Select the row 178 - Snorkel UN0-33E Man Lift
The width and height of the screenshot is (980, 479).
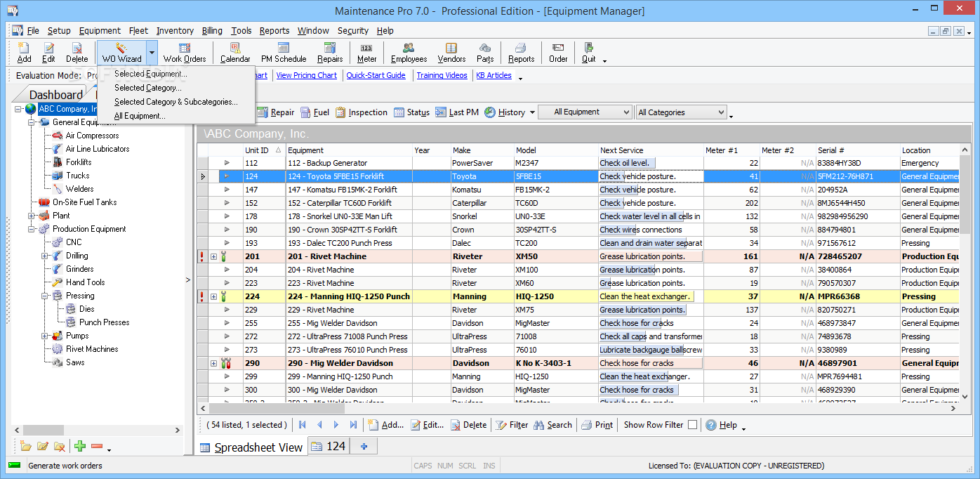pos(580,216)
